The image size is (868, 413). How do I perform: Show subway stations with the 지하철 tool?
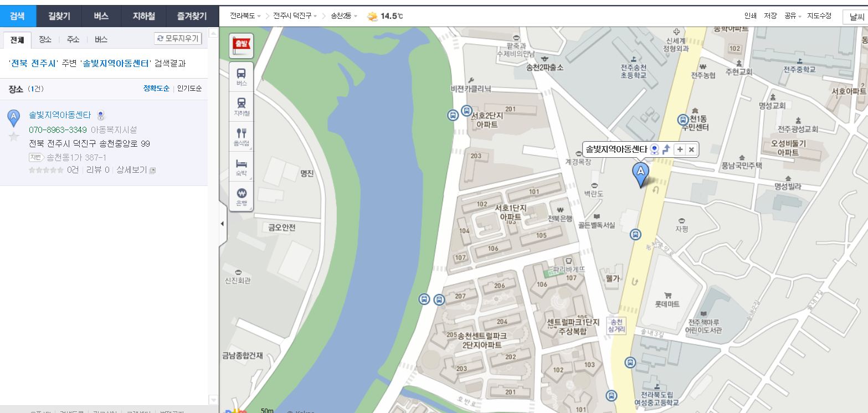242,106
